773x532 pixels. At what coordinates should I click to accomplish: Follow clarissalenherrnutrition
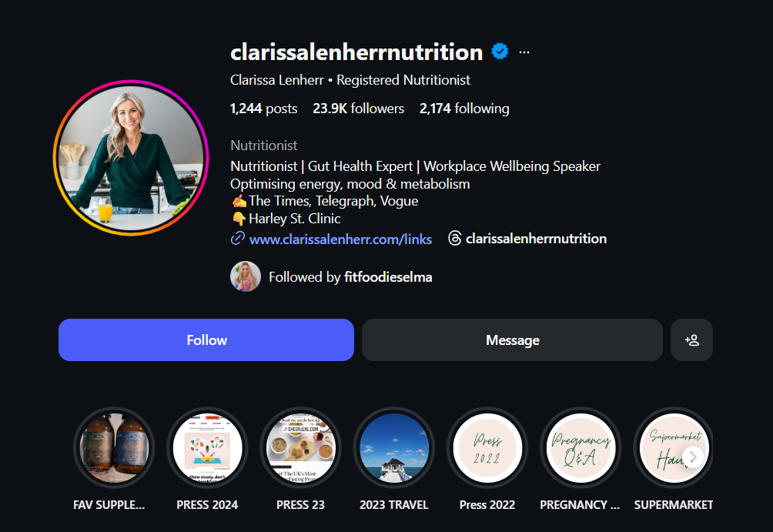pos(206,340)
